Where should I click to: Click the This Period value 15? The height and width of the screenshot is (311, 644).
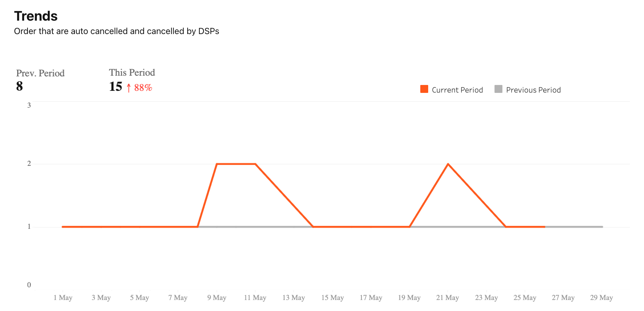click(115, 87)
